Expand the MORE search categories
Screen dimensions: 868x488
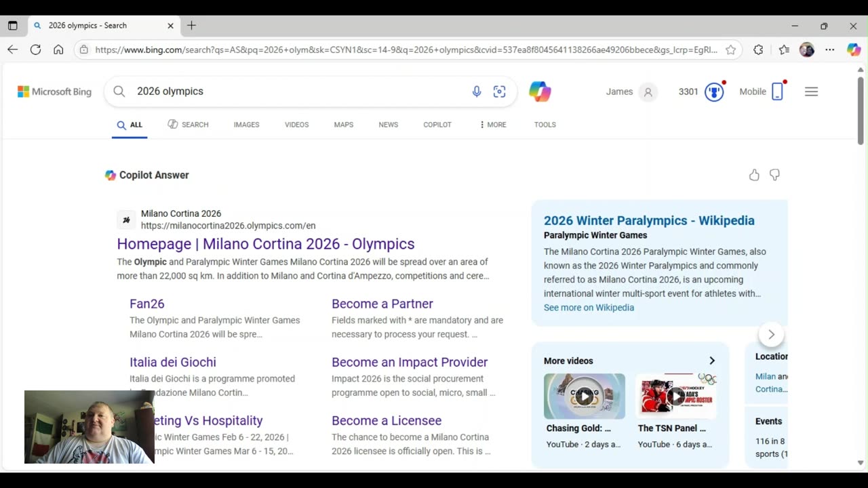[x=493, y=125]
